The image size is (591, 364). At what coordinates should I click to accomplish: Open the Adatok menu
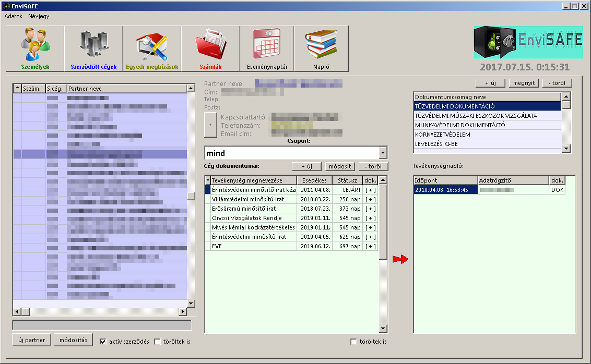[14, 16]
